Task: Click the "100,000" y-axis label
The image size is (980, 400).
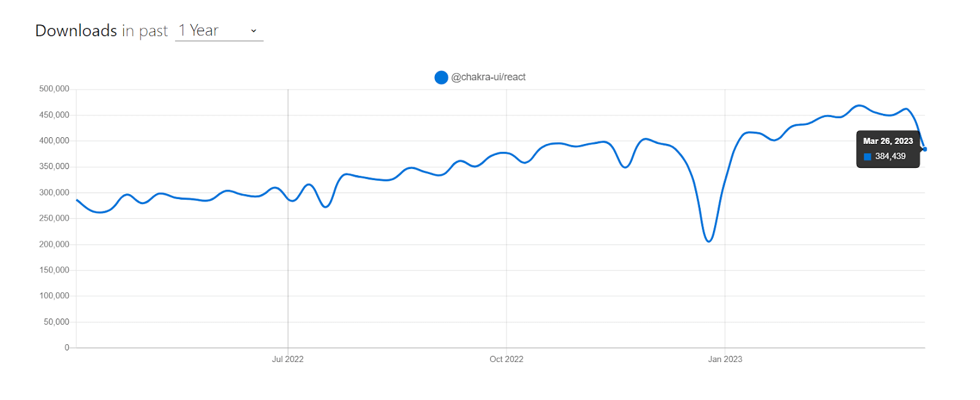Action: [x=54, y=296]
